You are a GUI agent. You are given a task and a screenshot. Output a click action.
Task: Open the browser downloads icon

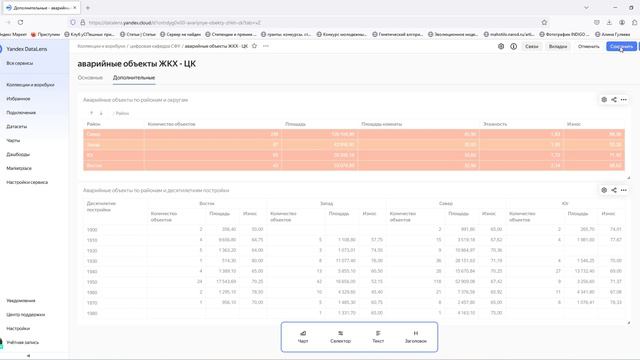pos(609,22)
